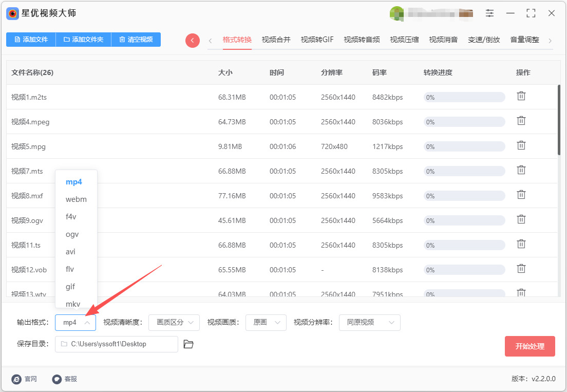Screen dimensions: 567x392
Task: Open the 视频清晰度 画质区分 dropdown
Action: pos(174,323)
